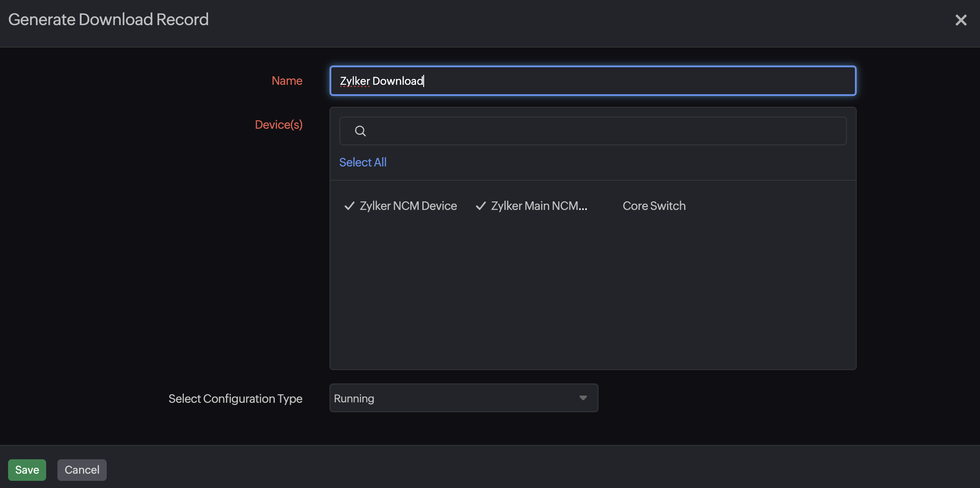Click the search magnifier icon in device panel
This screenshot has width=980, height=488.
pos(360,131)
